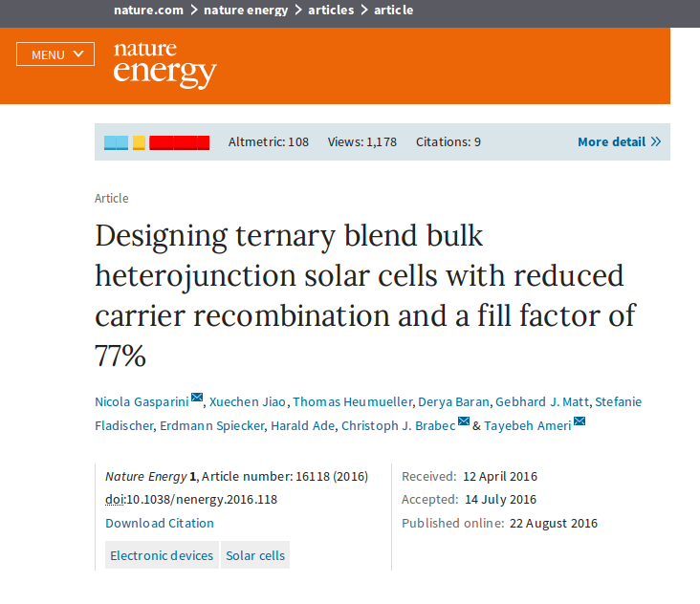This screenshot has height=604, width=700.
Task: Click the red Altmetric badge bar
Action: [179, 142]
